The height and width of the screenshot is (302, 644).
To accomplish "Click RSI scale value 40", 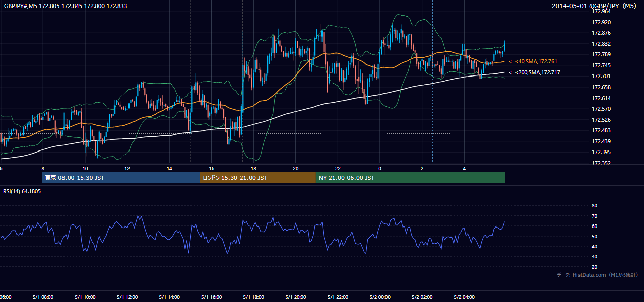I will coord(594,246).
